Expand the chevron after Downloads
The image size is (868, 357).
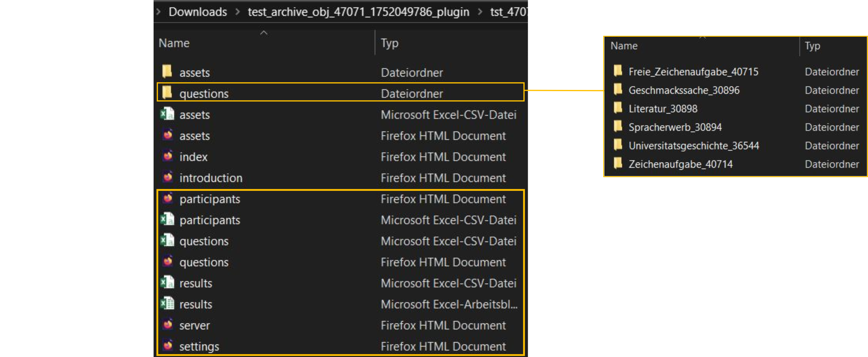click(x=237, y=12)
